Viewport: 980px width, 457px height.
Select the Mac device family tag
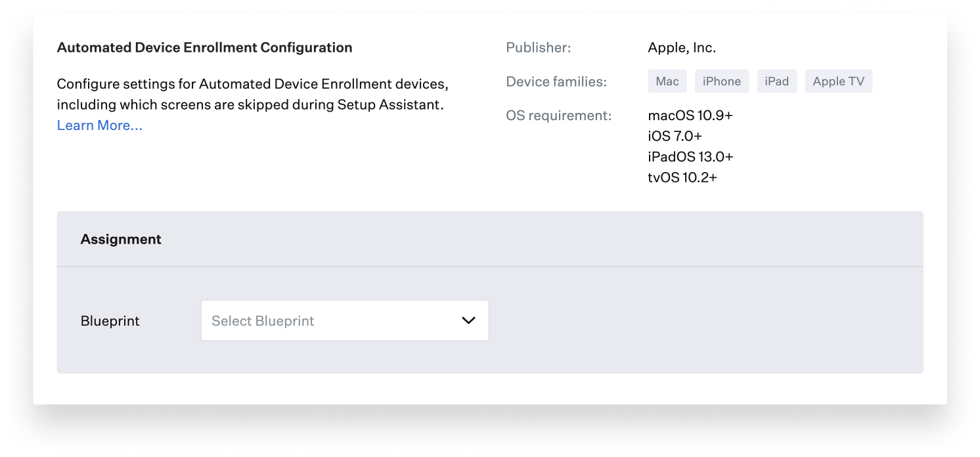667,81
